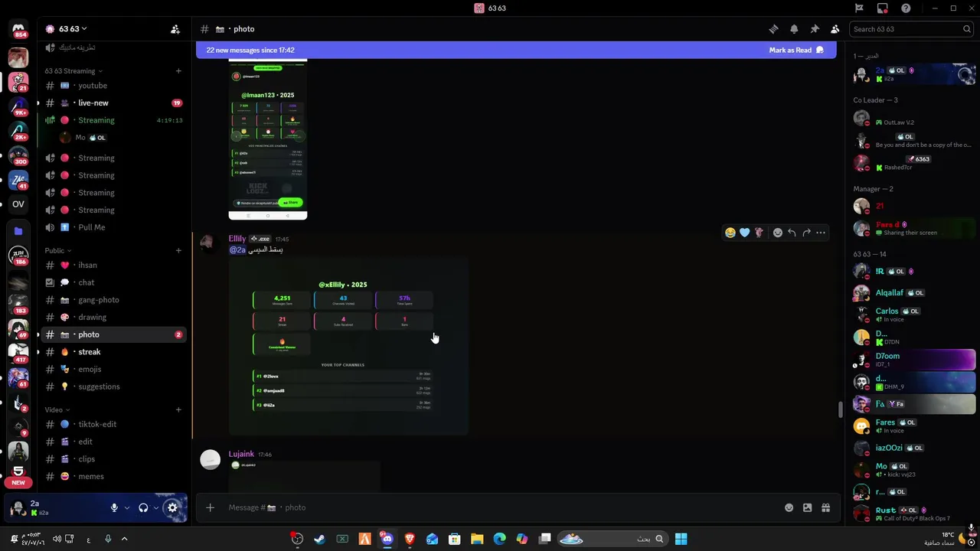The height and width of the screenshot is (551, 980).
Task: Mark new messages as Read
Action: pyautogui.click(x=795, y=50)
